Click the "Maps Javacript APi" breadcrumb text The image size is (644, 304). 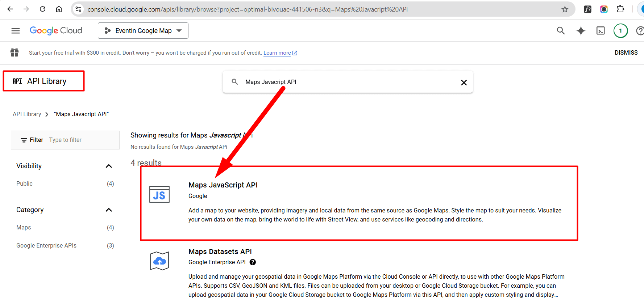(81, 114)
